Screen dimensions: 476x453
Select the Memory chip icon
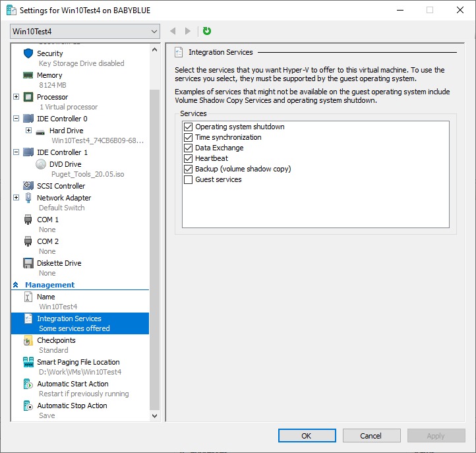point(28,75)
